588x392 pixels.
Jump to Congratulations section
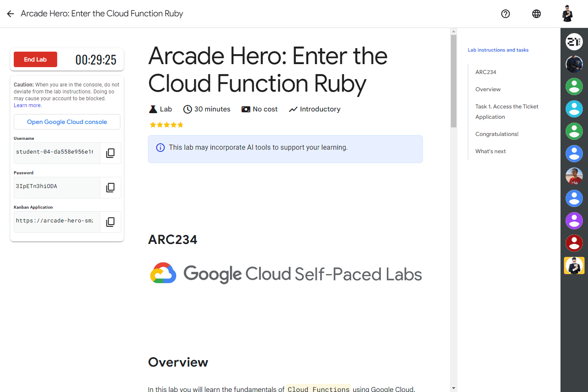coord(497,134)
